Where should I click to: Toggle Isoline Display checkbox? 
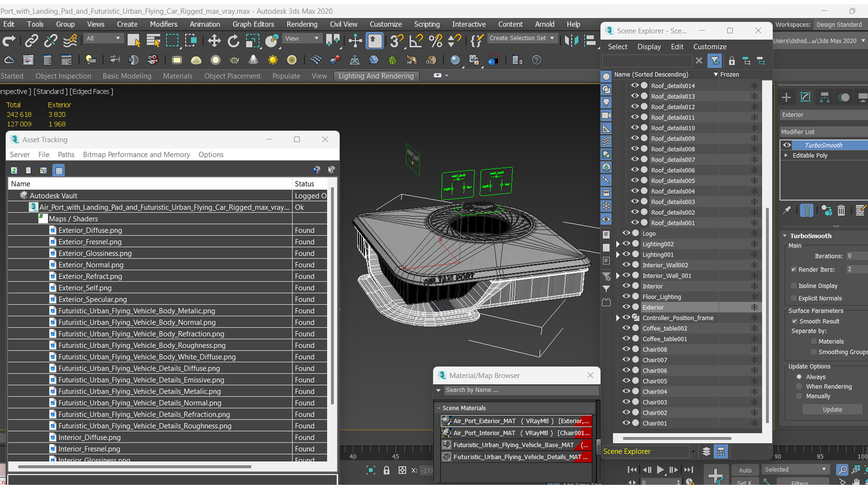tap(794, 286)
